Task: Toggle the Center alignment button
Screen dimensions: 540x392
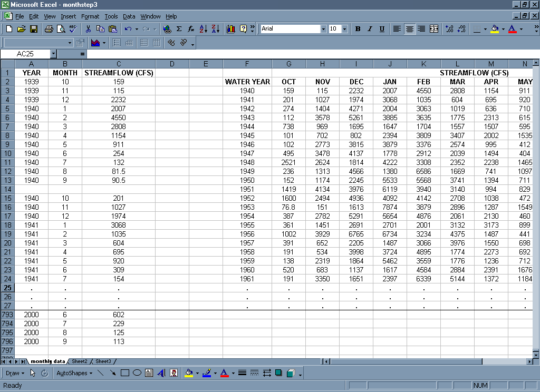Action: (409, 29)
